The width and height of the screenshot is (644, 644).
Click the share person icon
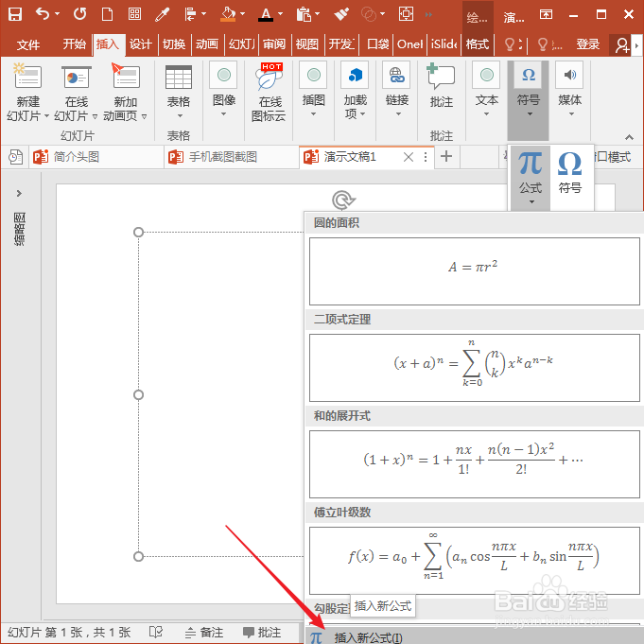point(622,44)
